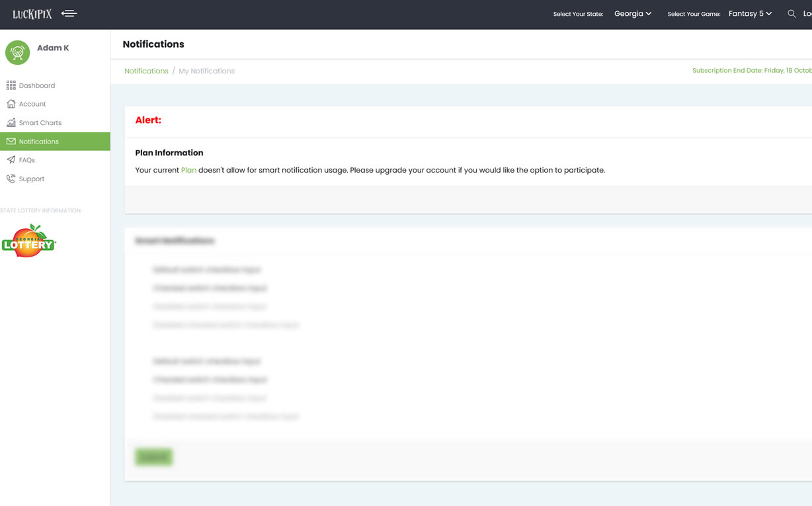Screen dimensions: 812x506
Task: Click the Luckipix logo
Action: coord(32,14)
